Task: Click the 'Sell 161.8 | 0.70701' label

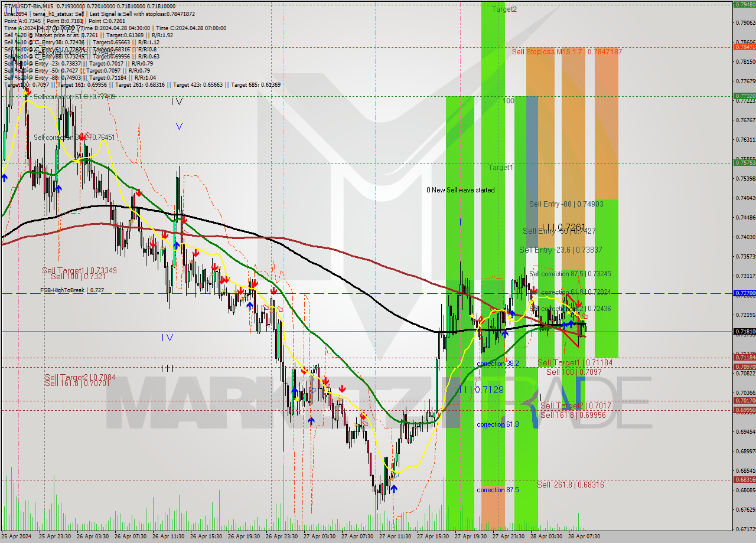Action: (77, 383)
